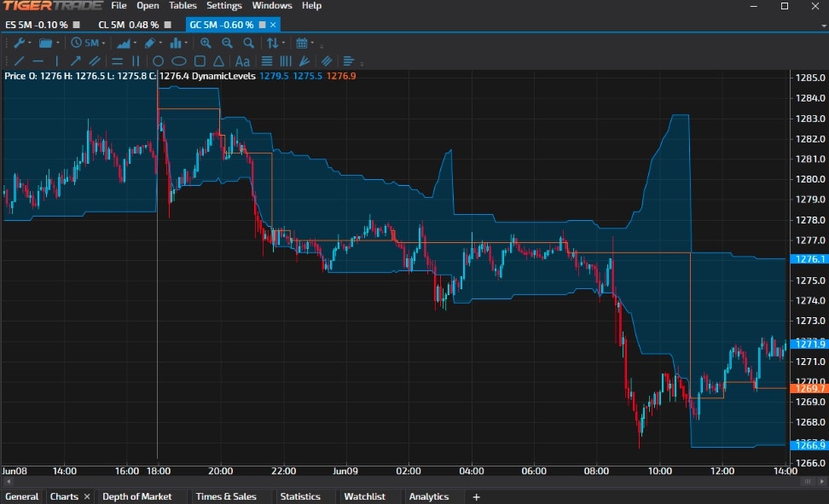Toggle the vertical line drawing tool
Image resolution: width=829 pixels, height=504 pixels.
pos(56,61)
